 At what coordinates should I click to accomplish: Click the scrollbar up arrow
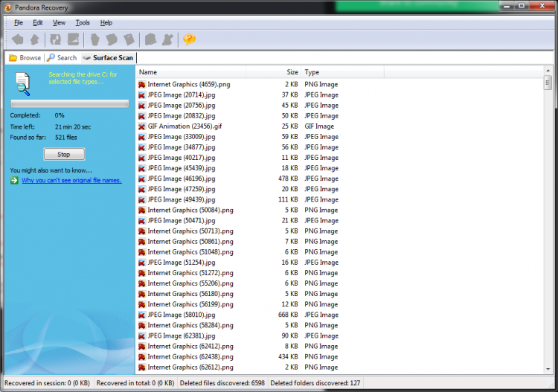coord(548,71)
